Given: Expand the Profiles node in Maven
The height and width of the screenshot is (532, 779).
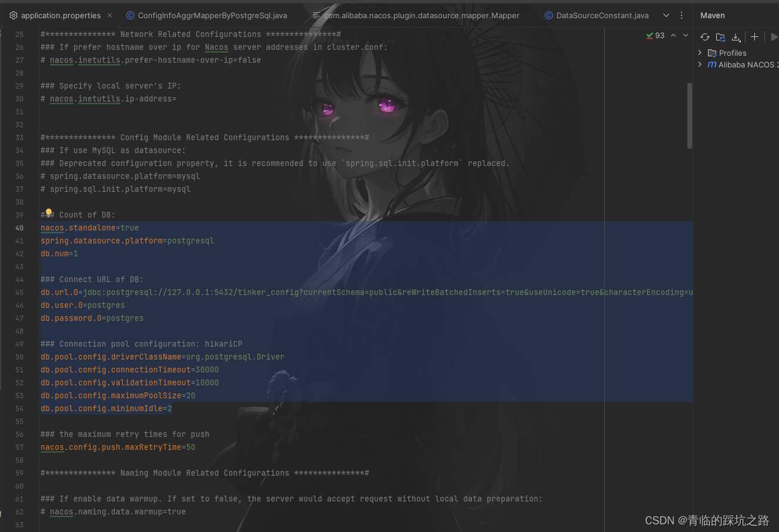Looking at the screenshot, I should (700, 53).
